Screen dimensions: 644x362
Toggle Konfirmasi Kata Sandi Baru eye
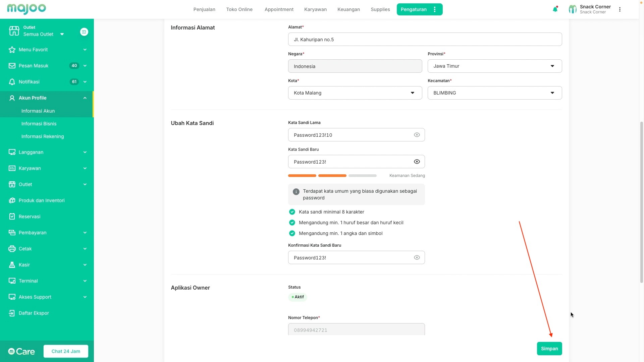[x=417, y=257]
